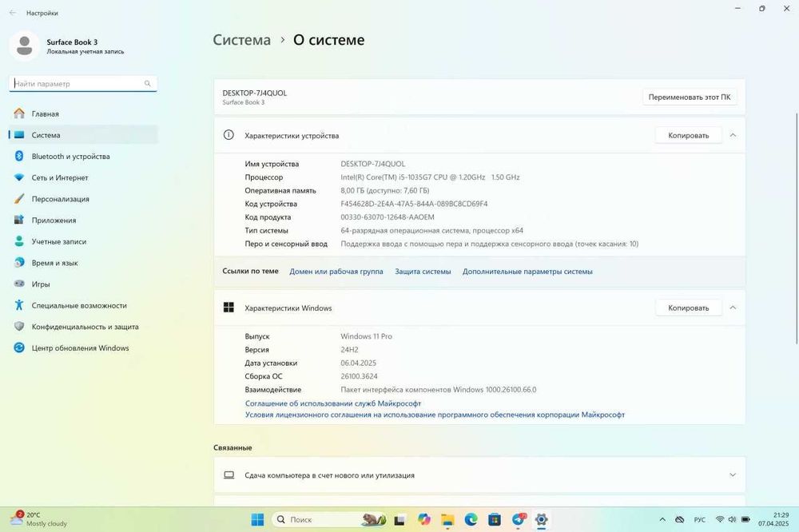Screen dimensions: 799x532
Task: Select edition value Windows 11 Pro
Action: tap(366, 336)
